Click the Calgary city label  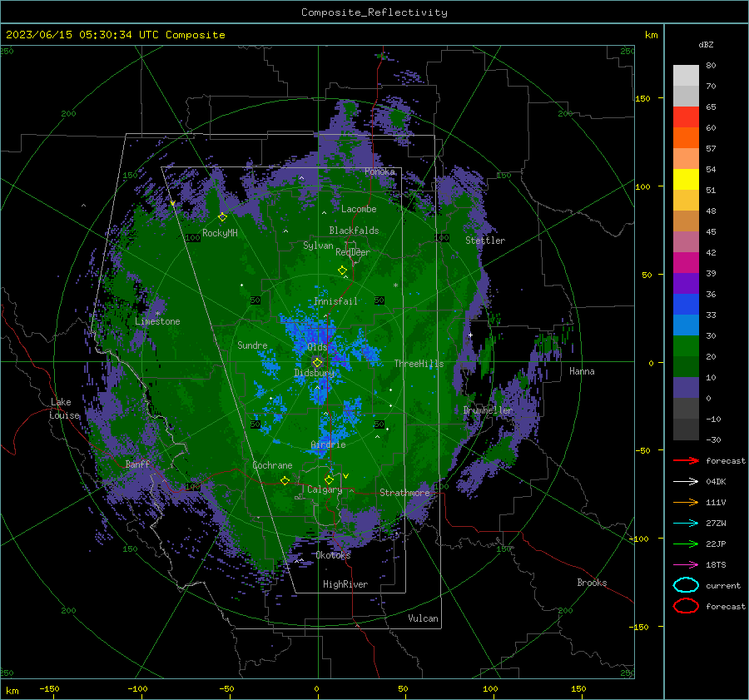(x=325, y=489)
